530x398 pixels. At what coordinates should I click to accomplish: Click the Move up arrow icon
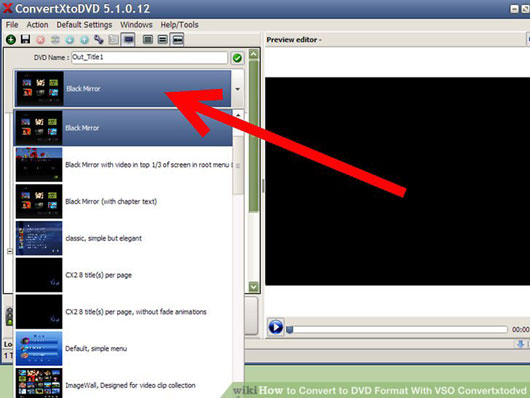point(85,40)
